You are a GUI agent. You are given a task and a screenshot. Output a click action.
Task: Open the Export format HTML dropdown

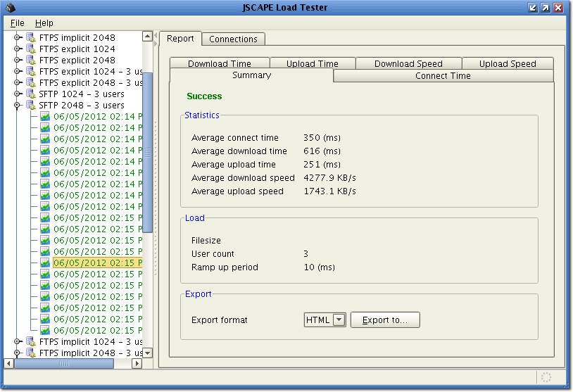point(339,320)
